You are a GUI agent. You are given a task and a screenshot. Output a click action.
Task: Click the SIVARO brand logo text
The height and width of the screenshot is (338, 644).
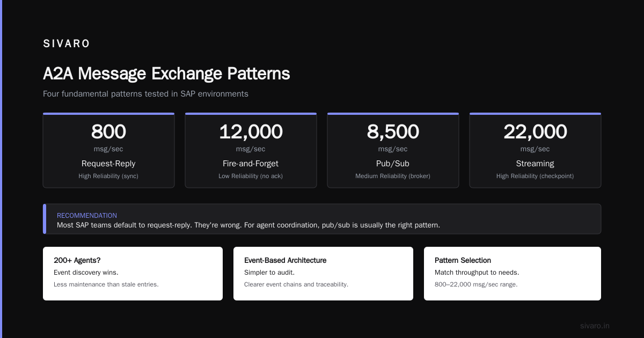[x=67, y=44]
